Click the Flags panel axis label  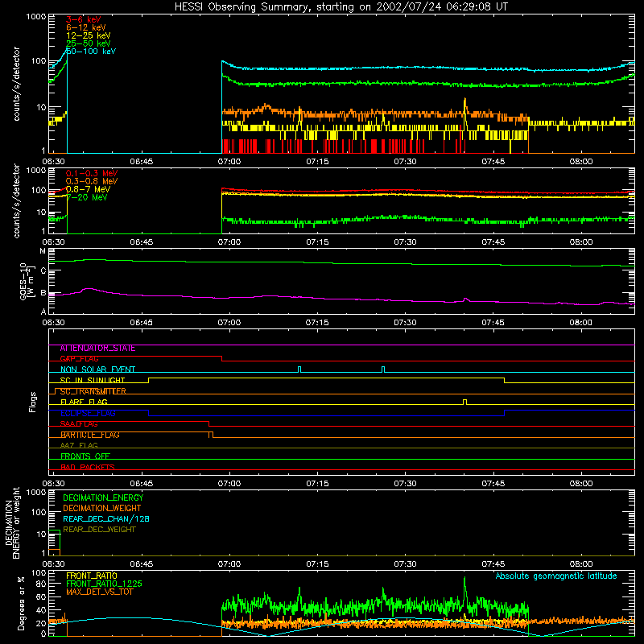[x=32, y=402]
